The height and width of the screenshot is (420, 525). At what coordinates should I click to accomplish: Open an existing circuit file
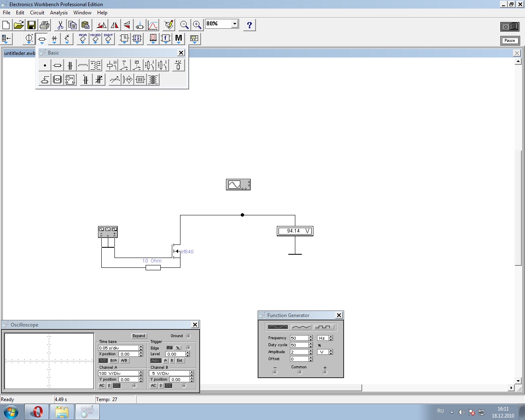click(x=19, y=25)
